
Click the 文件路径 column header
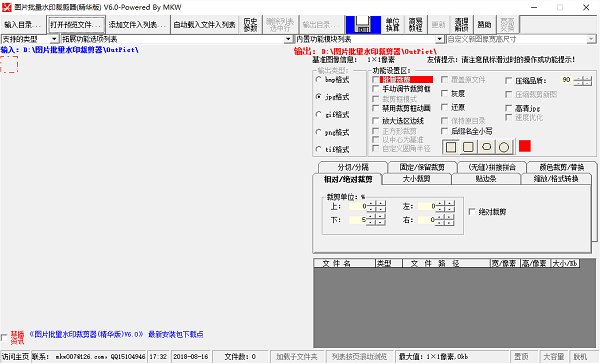pyautogui.click(x=446, y=263)
